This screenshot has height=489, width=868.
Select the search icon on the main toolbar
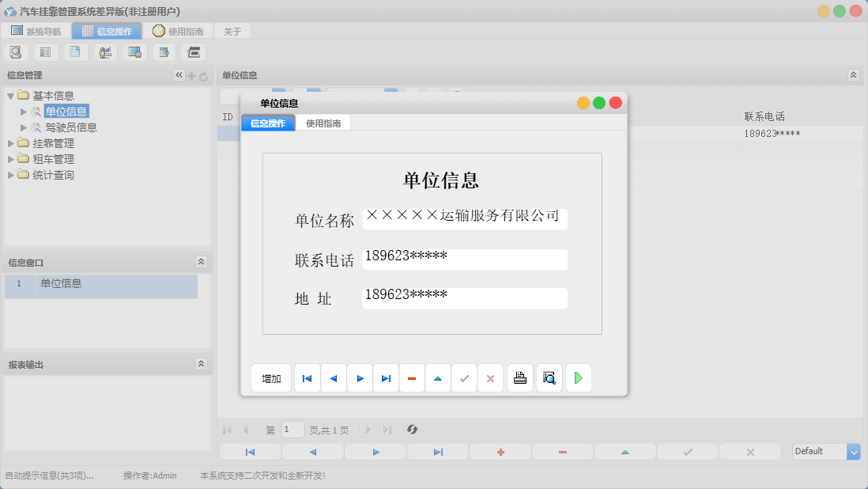pyautogui.click(x=16, y=51)
